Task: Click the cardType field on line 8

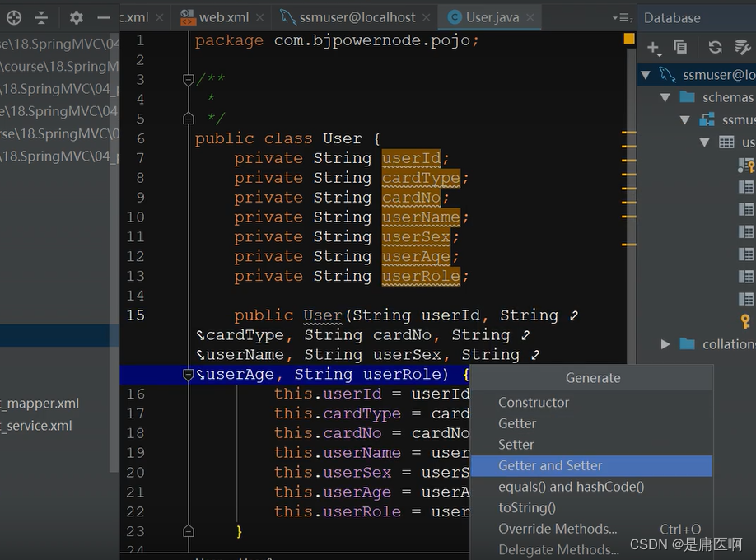Action: coord(421,178)
